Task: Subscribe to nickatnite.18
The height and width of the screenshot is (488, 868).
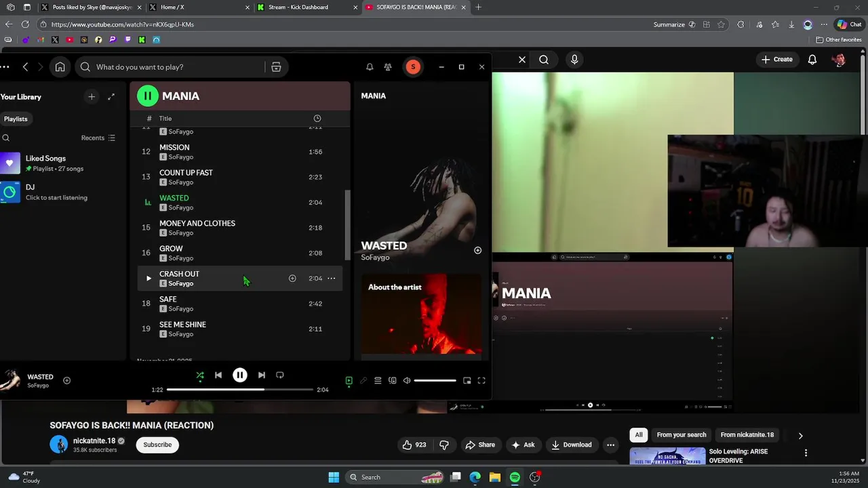Action: [157, 445]
